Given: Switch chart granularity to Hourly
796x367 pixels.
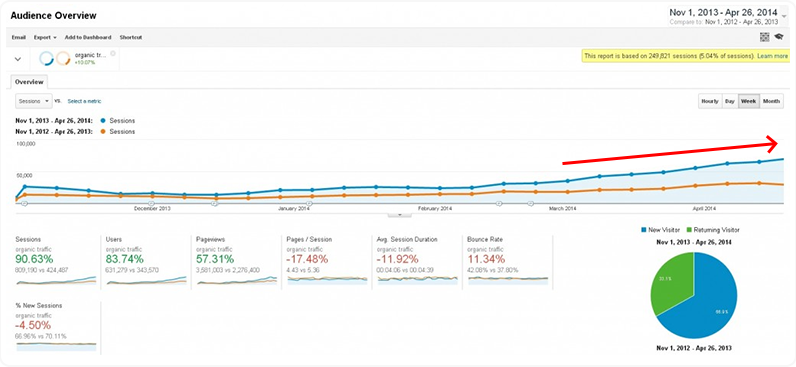Looking at the screenshot, I should [x=710, y=101].
